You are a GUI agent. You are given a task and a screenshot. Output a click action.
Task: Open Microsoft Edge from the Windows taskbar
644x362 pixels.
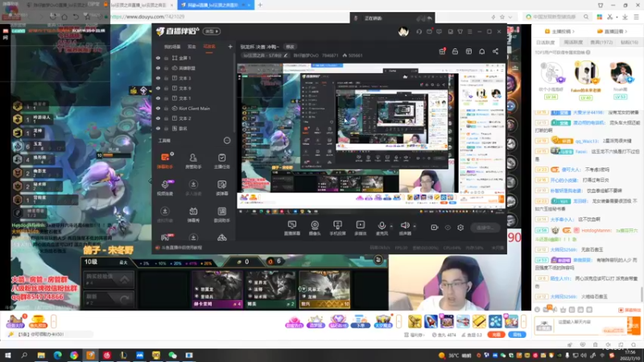57,355
